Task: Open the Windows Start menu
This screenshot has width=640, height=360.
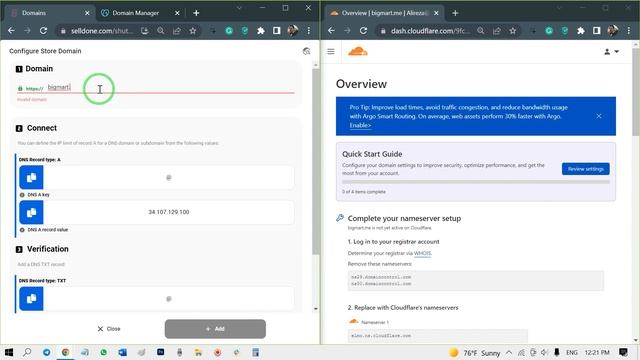Action: pos(8,352)
